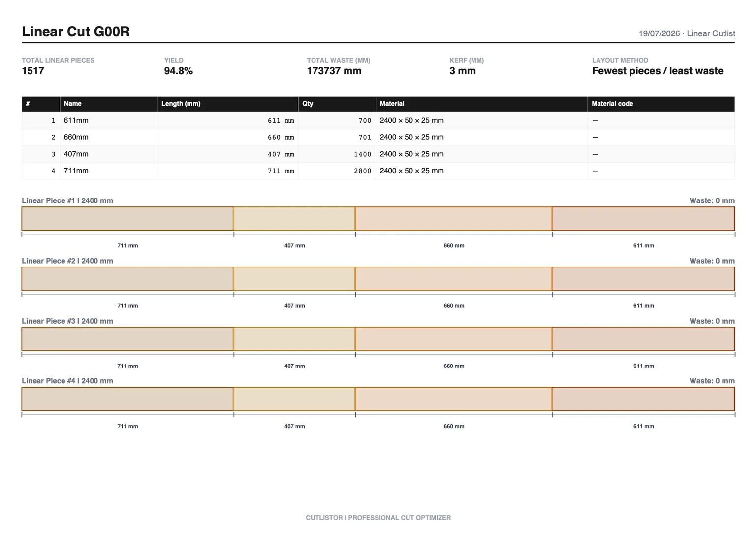Click the Material code column header
This screenshot has height=533, width=756.
tap(661, 104)
